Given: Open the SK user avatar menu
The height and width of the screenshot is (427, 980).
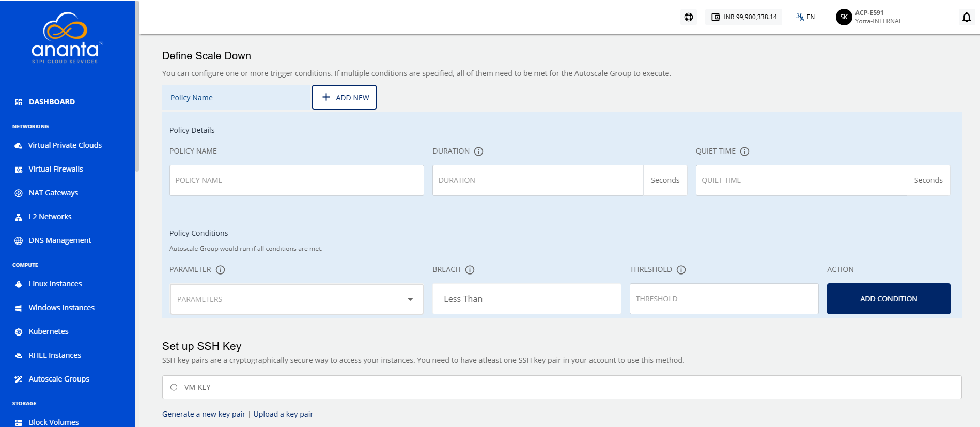Looking at the screenshot, I should (x=844, y=17).
